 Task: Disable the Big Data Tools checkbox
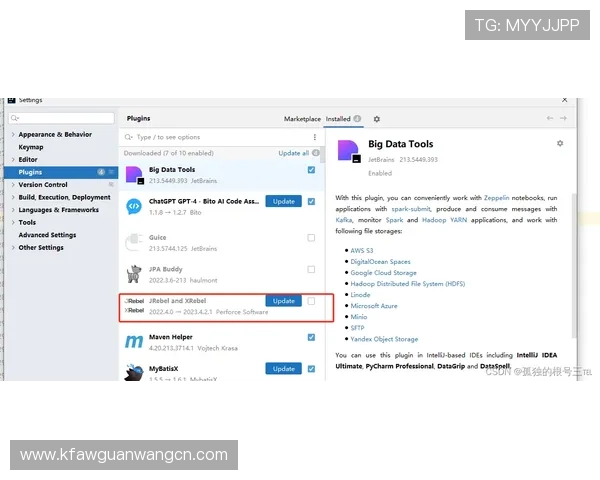click(x=311, y=170)
